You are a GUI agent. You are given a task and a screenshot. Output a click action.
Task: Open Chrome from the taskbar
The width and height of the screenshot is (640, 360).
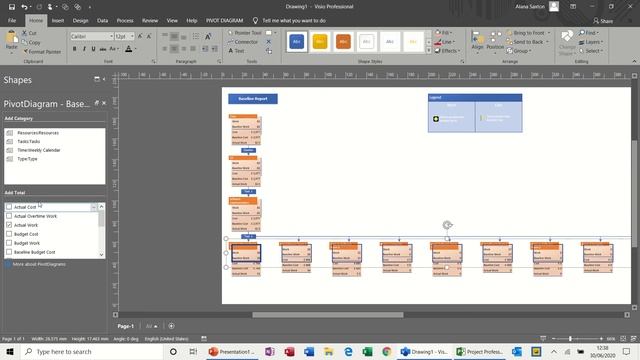[387, 351]
